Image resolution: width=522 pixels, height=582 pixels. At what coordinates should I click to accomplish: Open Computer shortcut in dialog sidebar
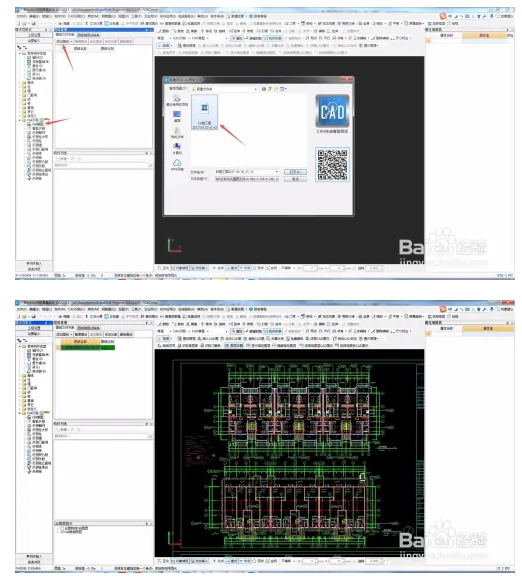pos(177,148)
